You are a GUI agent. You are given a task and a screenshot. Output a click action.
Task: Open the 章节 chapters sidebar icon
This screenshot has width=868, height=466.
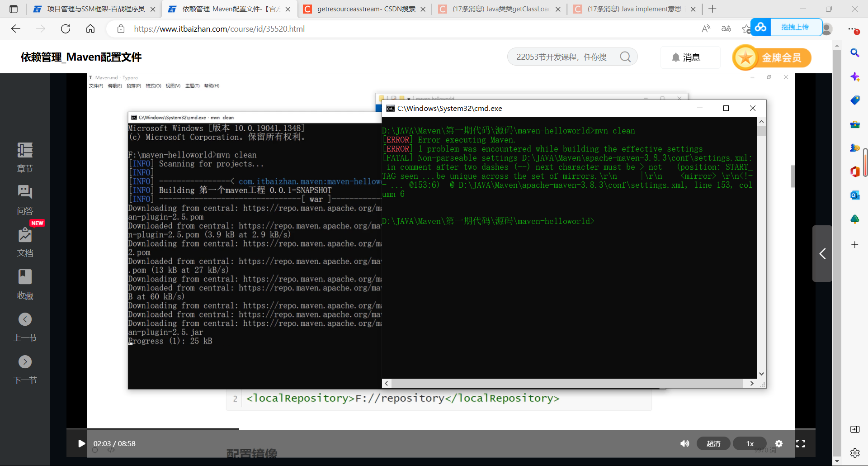(25, 157)
